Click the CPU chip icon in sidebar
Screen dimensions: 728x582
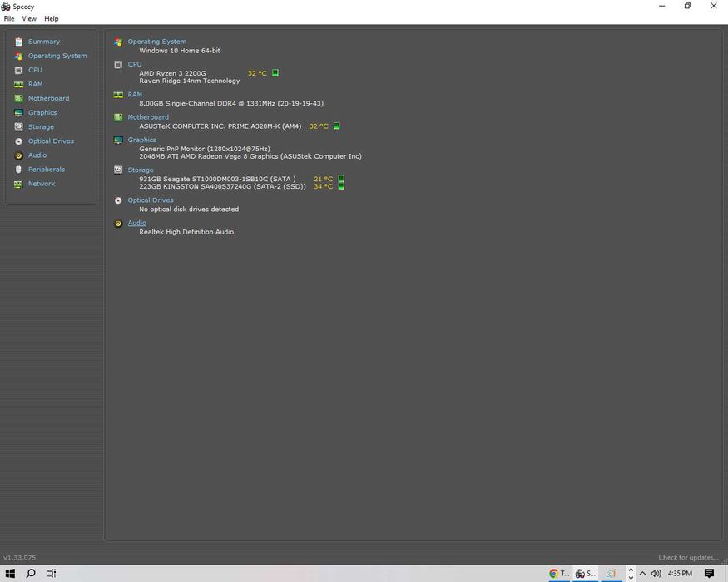(x=18, y=70)
